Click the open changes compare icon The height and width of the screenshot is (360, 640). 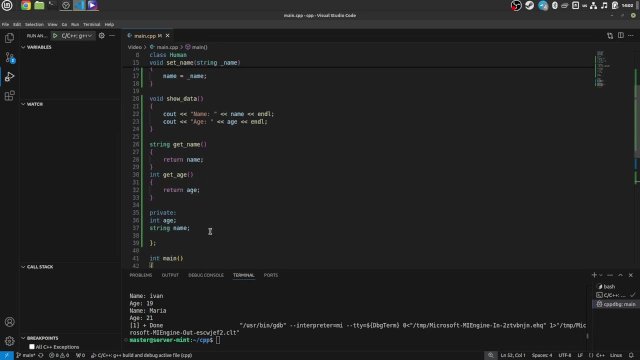click(610, 36)
